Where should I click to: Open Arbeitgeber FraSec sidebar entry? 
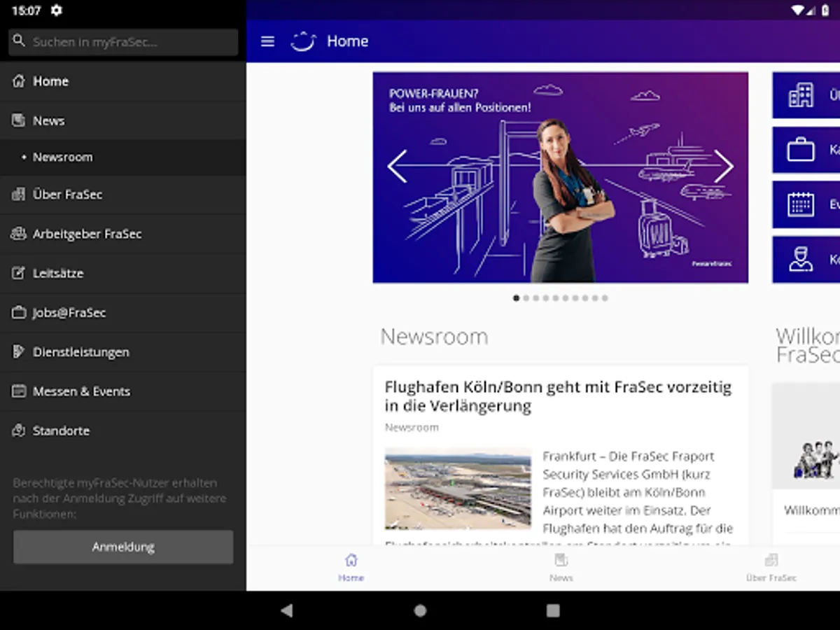coord(122,234)
